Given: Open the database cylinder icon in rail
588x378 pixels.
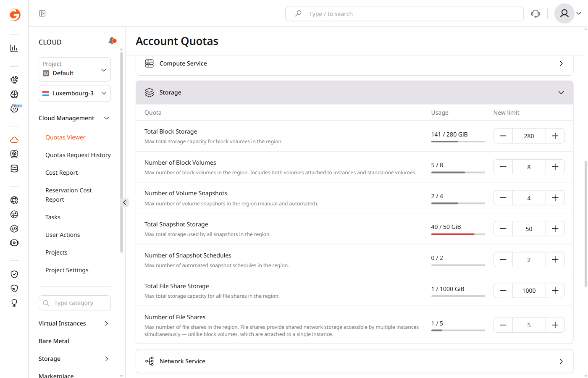Looking at the screenshot, I should tap(14, 168).
